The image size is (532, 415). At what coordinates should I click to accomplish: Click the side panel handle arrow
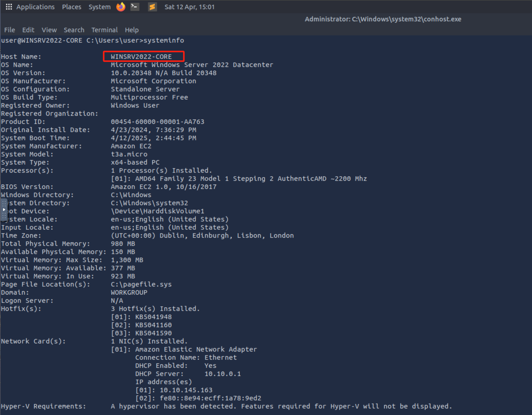tap(4, 209)
